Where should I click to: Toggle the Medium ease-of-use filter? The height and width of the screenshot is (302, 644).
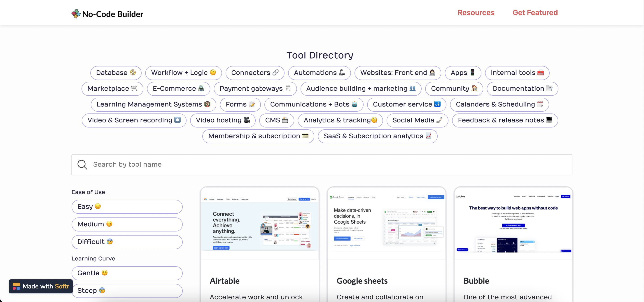[127, 224]
